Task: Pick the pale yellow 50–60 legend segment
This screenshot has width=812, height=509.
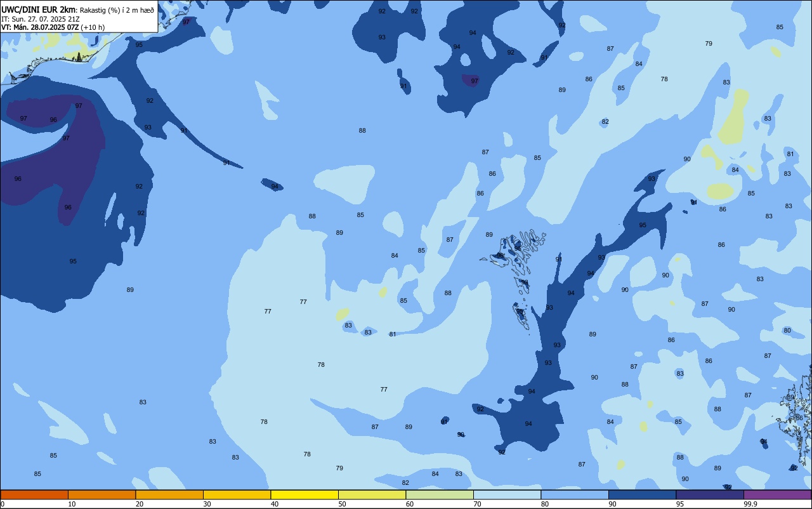Action: 372,494
